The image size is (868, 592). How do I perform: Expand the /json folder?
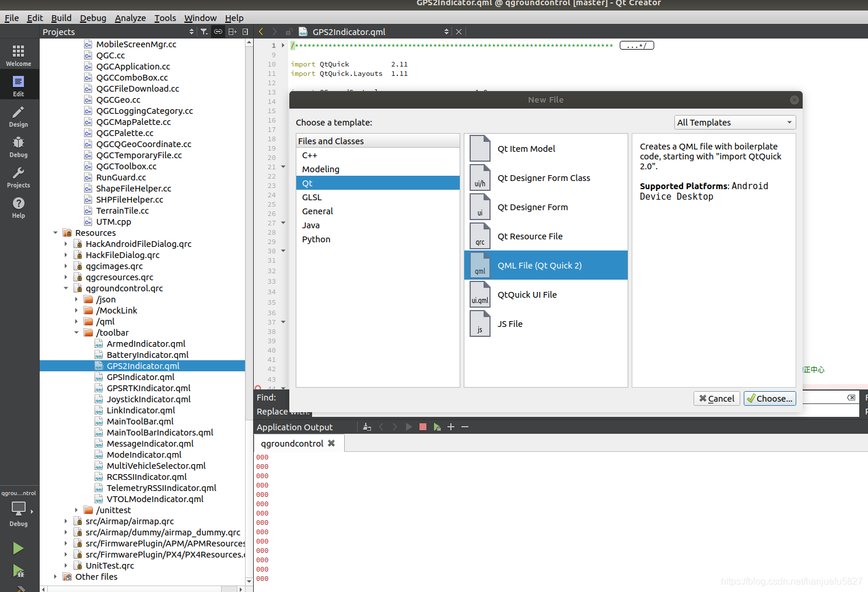[76, 300]
